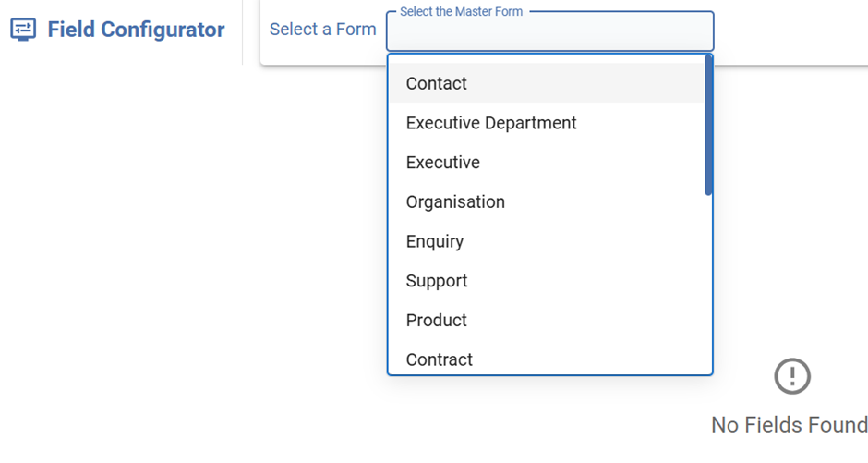
Task: Click vertical divider beside Field Configurator title
Action: click(242, 32)
